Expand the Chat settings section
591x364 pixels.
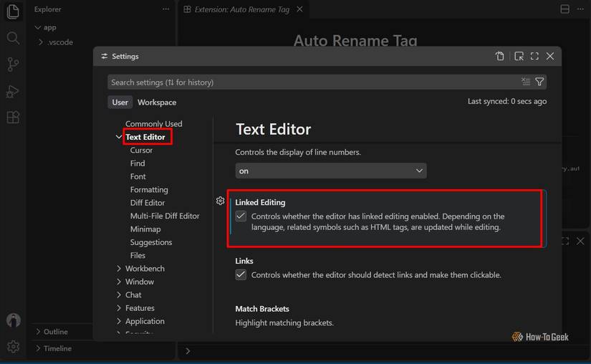point(119,294)
